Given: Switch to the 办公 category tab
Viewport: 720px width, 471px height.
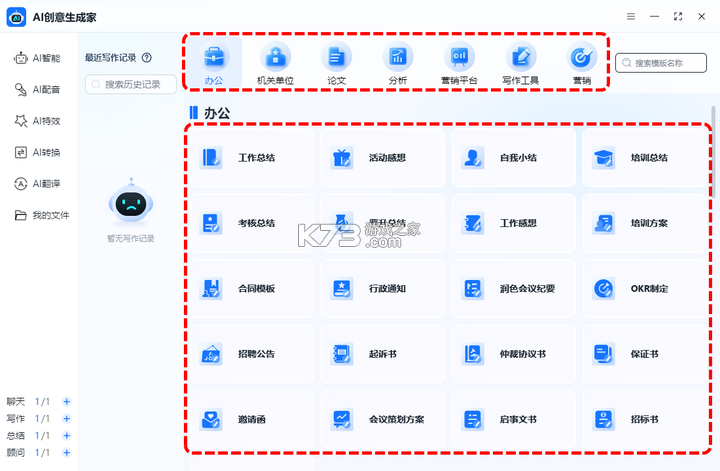Looking at the screenshot, I should coord(214,63).
